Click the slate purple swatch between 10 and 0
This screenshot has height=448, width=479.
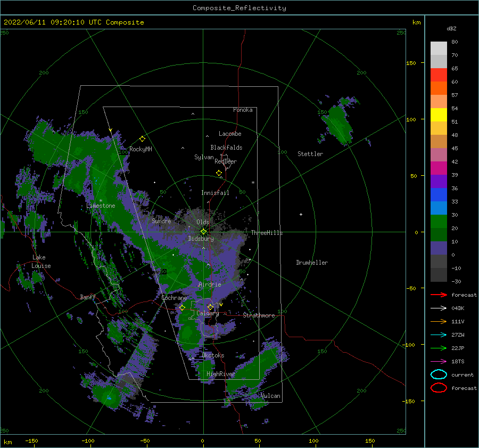tap(439, 248)
